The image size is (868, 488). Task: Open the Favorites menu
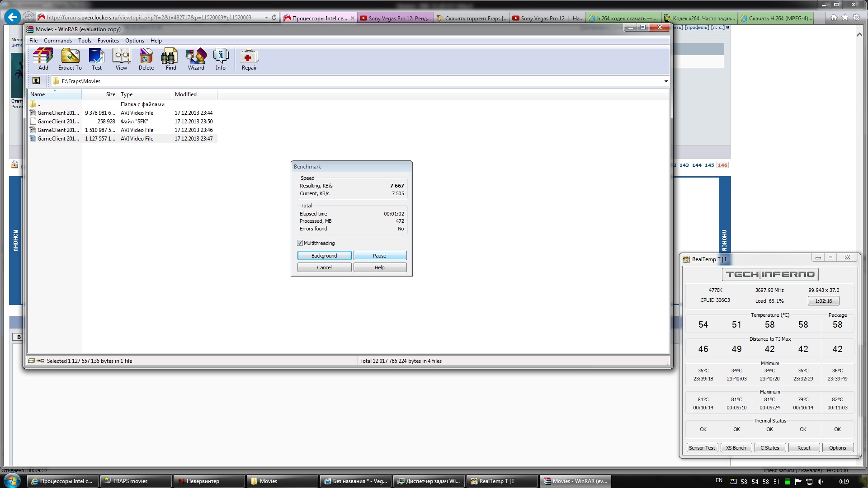click(108, 41)
